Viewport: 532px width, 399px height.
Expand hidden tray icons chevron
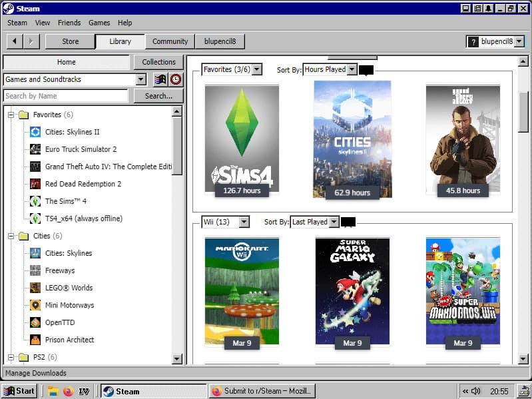[x=465, y=391]
